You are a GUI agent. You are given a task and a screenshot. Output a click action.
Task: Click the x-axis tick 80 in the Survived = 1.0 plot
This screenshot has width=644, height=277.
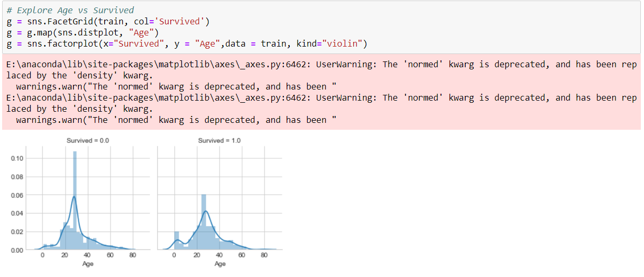pos(264,255)
